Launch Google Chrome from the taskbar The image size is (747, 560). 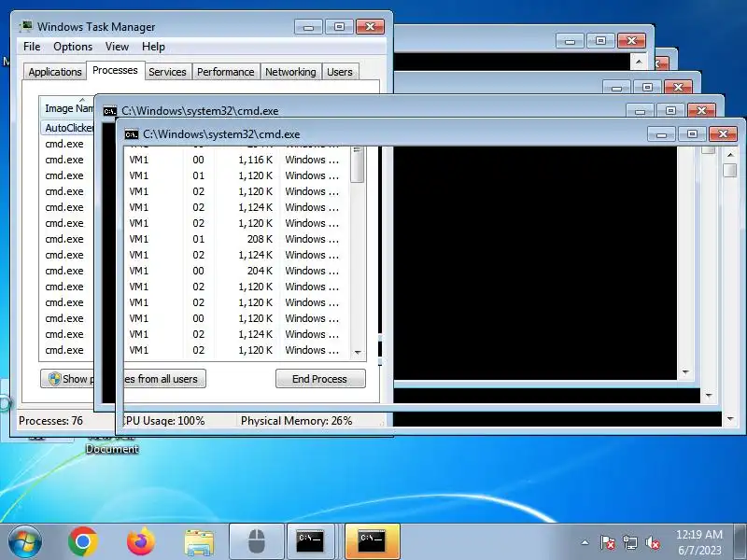click(x=83, y=541)
